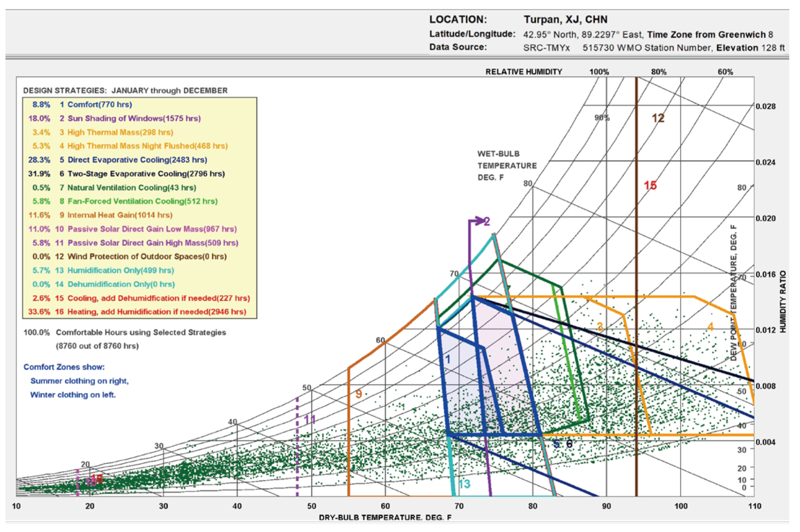Image resolution: width=800 pixels, height=532 pixels.
Task: Click the Turpan, XJ, CHN location text
Action: 566,20
